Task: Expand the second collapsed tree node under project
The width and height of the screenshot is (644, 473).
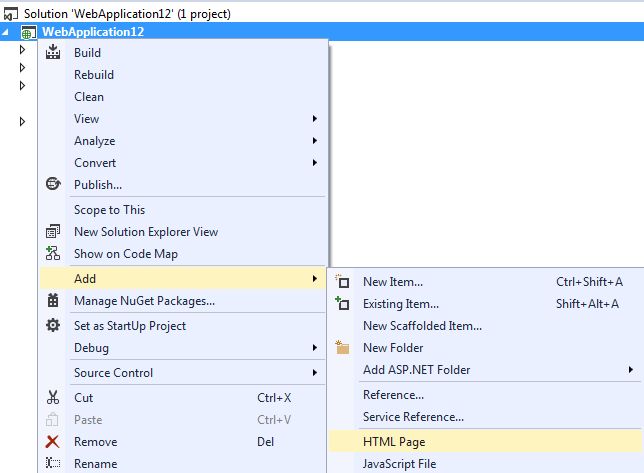Action: (x=22, y=67)
